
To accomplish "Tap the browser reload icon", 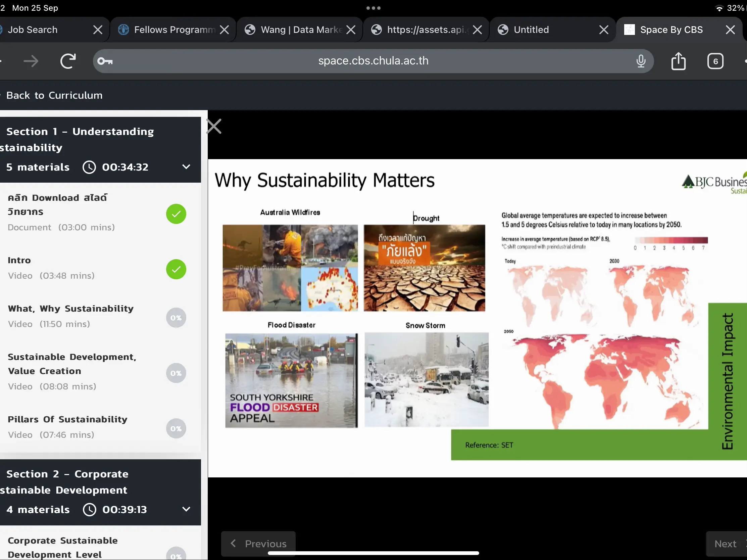I will [68, 61].
